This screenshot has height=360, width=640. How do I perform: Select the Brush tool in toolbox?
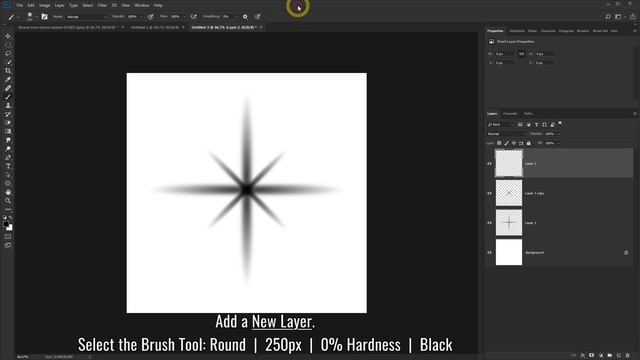click(8, 97)
